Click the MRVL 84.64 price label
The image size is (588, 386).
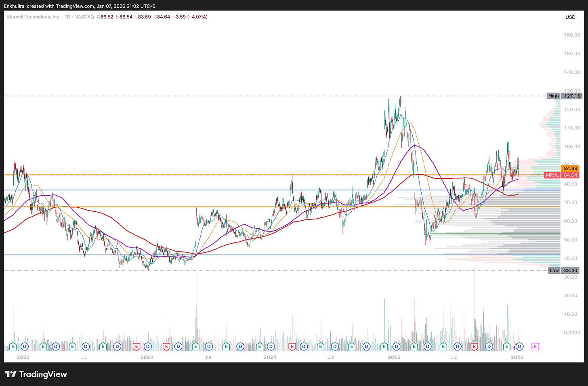[562, 175]
